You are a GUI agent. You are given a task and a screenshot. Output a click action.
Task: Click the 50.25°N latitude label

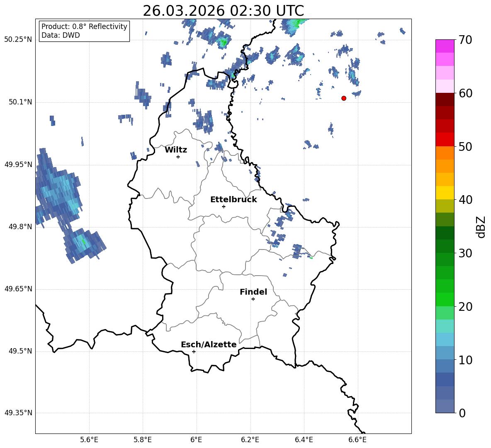[18, 40]
